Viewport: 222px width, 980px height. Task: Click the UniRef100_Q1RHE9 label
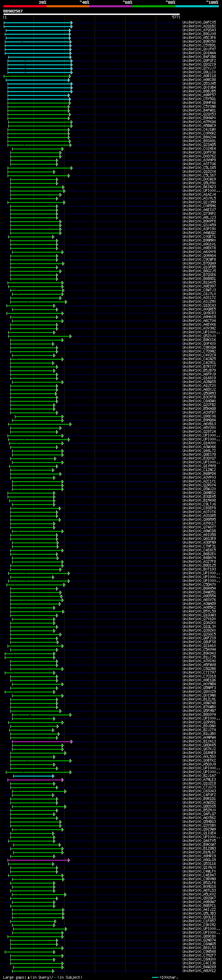[199, 753]
